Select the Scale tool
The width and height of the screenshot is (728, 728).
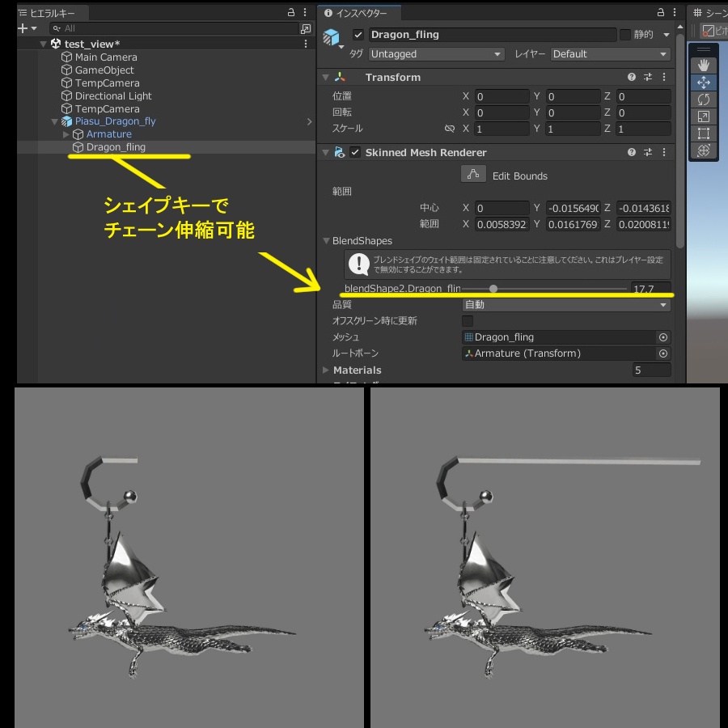pyautogui.click(x=704, y=116)
